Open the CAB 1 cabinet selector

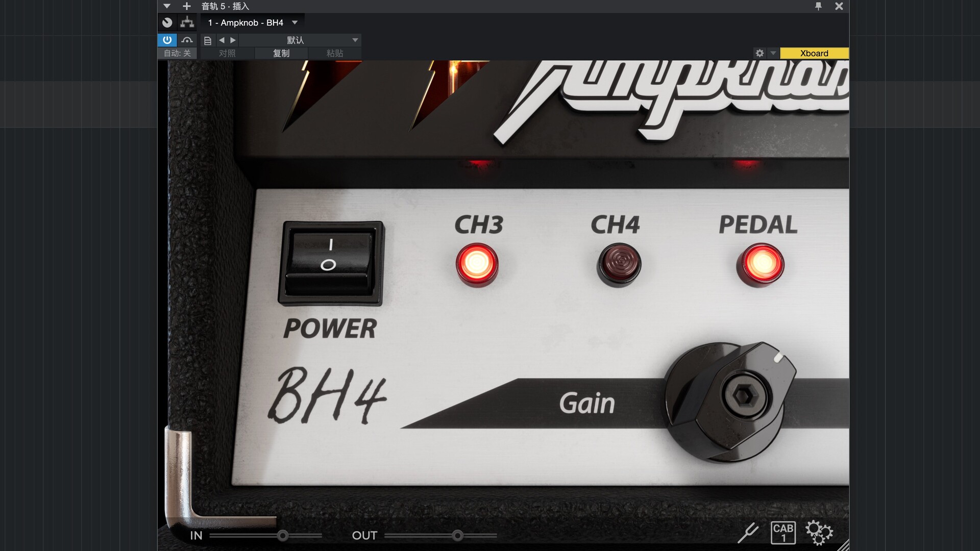[x=782, y=533]
